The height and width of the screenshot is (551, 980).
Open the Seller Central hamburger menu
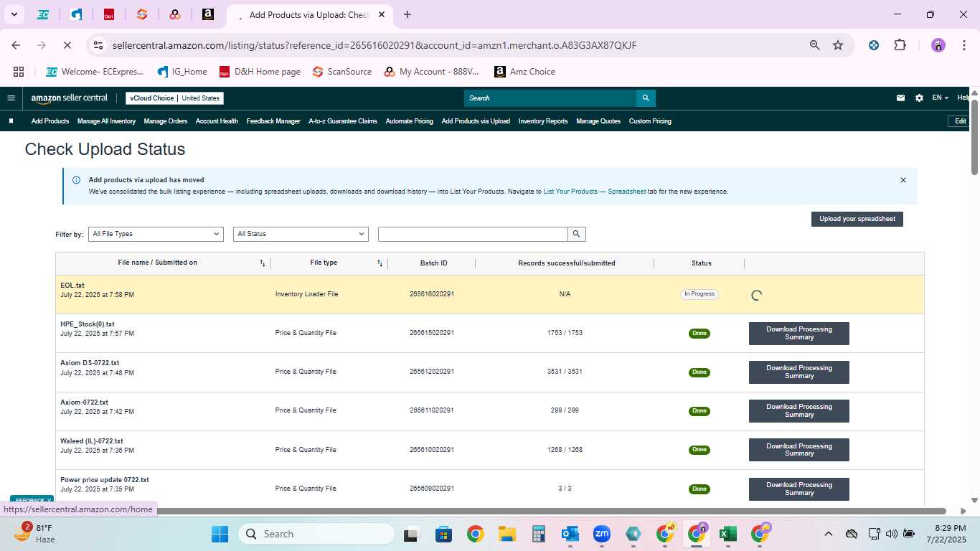pos(11,98)
